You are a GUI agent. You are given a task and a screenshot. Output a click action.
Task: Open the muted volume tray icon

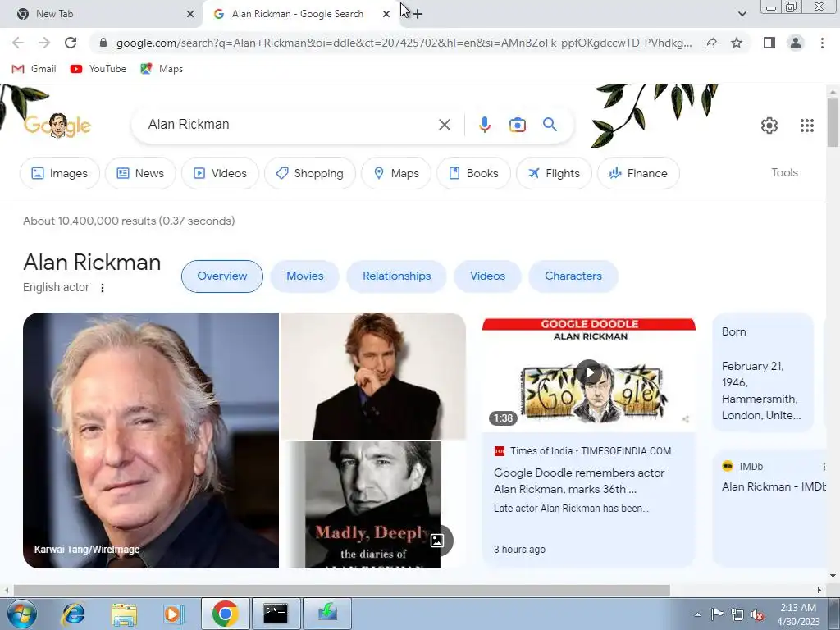tap(757, 614)
